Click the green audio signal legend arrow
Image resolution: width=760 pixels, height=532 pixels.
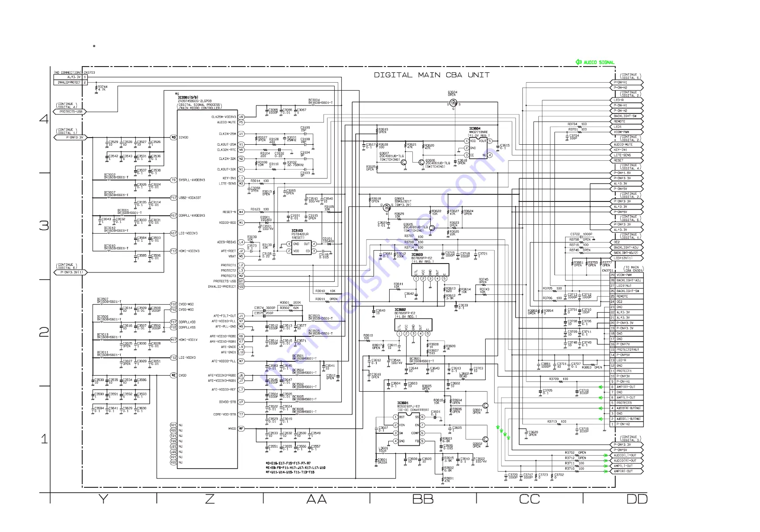(579, 62)
